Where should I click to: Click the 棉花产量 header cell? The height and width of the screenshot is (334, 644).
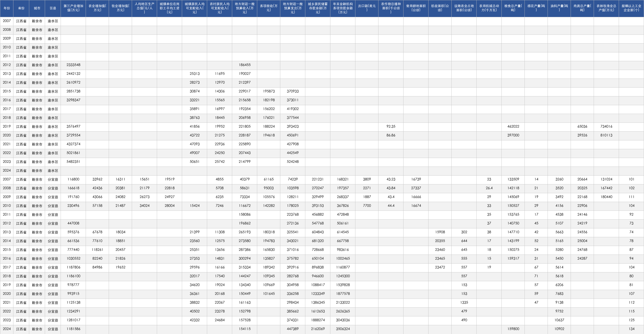[536, 8]
